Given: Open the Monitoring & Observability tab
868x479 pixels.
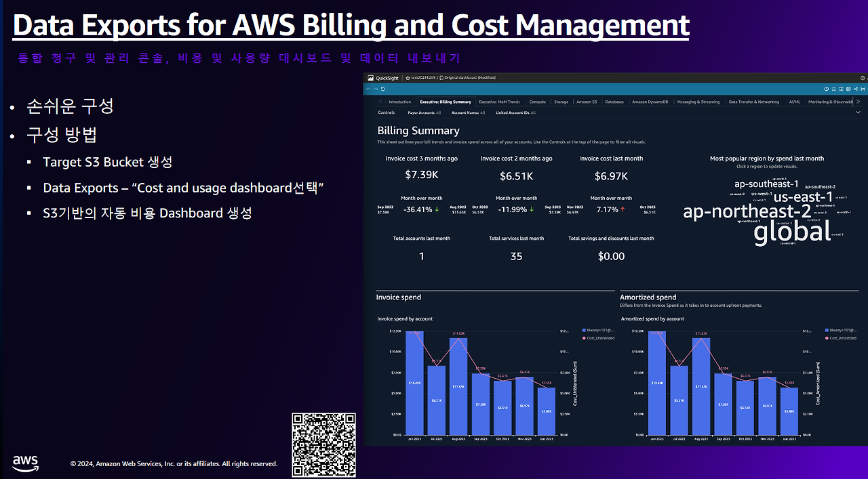Looking at the screenshot, I should pyautogui.click(x=831, y=102).
